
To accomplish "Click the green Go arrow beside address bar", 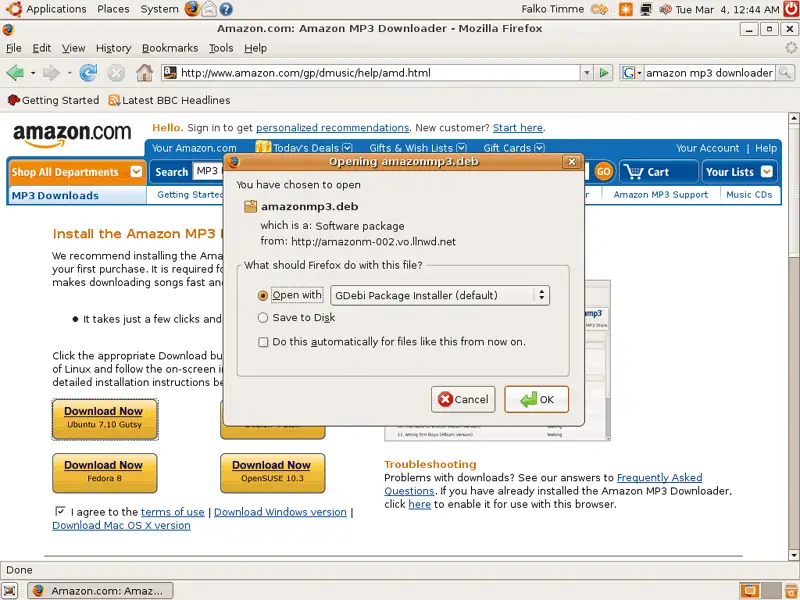I will click(x=604, y=73).
